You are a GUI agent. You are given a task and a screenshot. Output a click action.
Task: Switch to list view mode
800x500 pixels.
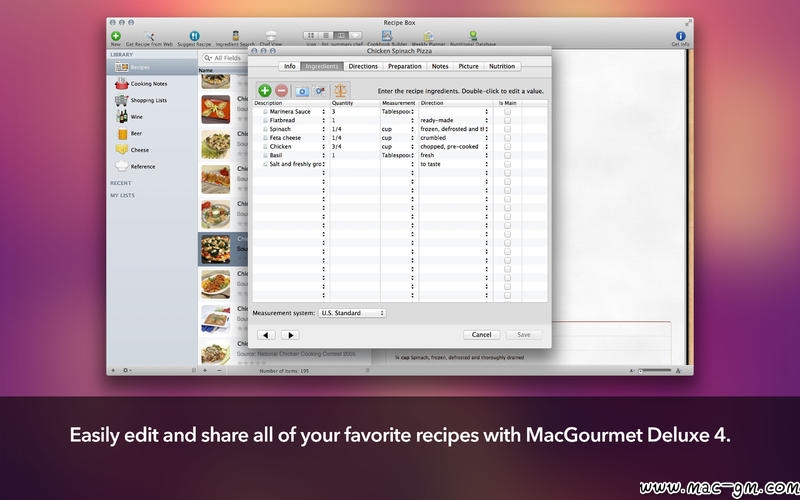[326, 35]
